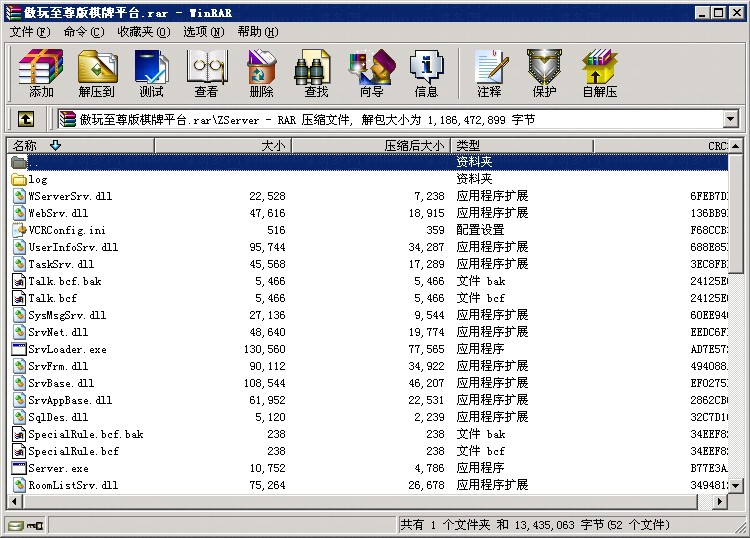
Task: Click the 保护 (Protect) toolbar icon
Action: tap(544, 73)
